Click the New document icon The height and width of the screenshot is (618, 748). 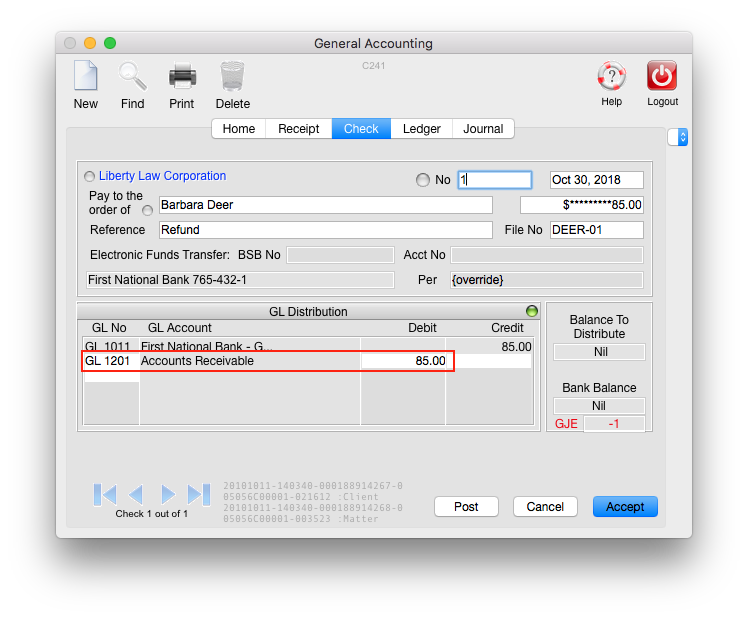tap(86, 76)
